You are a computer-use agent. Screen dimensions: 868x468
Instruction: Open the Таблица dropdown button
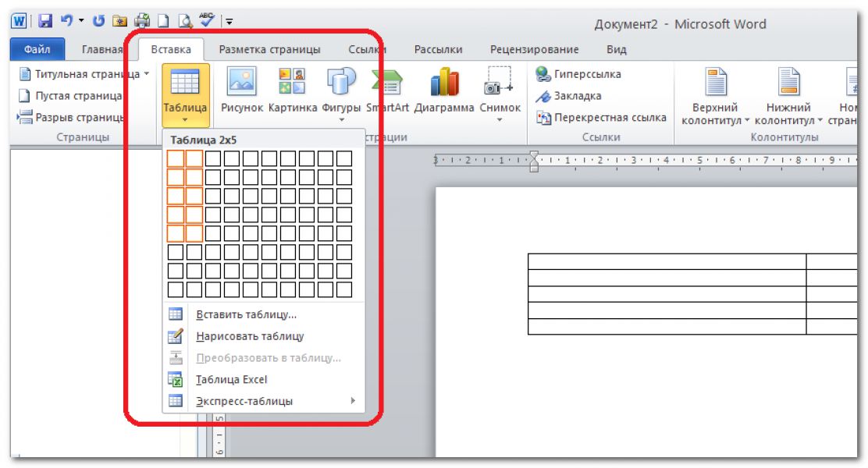(x=186, y=95)
